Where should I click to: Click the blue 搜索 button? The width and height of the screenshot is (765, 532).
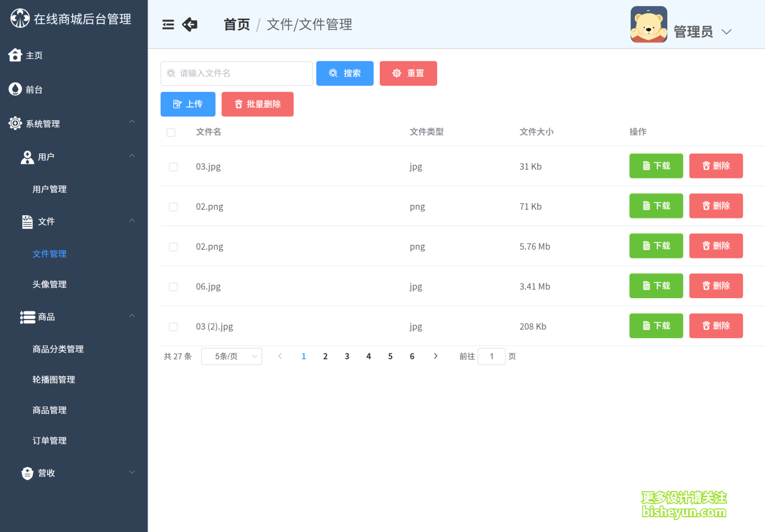[x=345, y=73]
